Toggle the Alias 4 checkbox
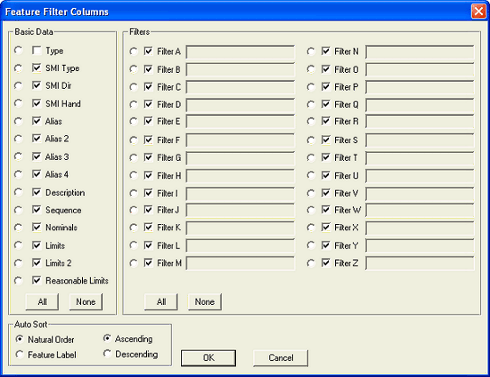Image resolution: width=490 pixels, height=377 pixels. pos(36,174)
